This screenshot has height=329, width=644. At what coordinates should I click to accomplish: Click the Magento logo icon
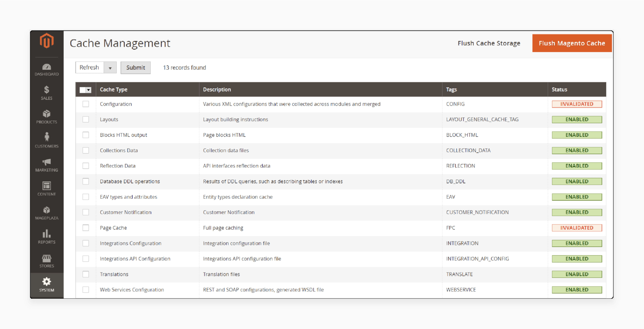click(x=47, y=41)
